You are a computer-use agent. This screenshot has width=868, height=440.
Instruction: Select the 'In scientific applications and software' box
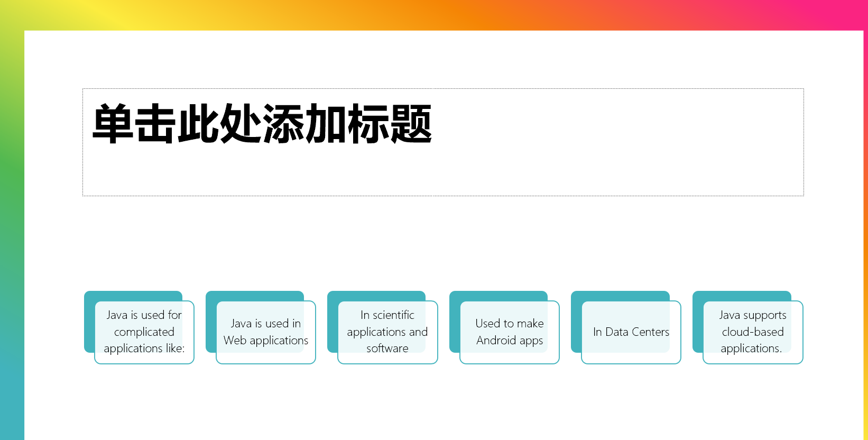387,332
